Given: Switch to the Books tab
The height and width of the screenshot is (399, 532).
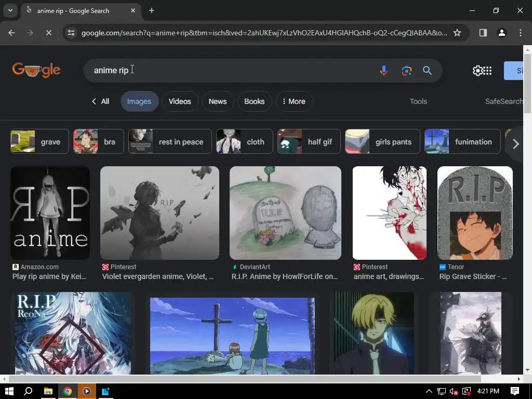Looking at the screenshot, I should point(254,101).
